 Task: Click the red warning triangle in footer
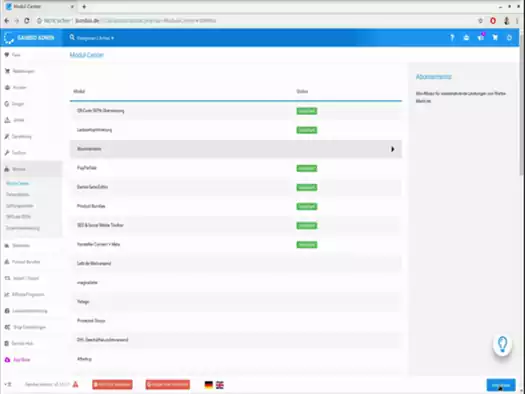75,384
